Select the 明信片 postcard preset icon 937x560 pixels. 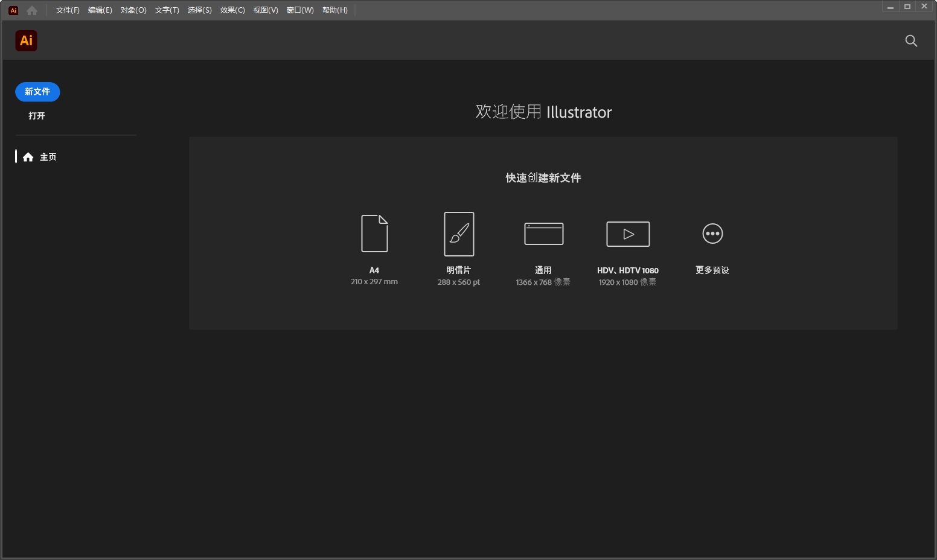point(459,234)
